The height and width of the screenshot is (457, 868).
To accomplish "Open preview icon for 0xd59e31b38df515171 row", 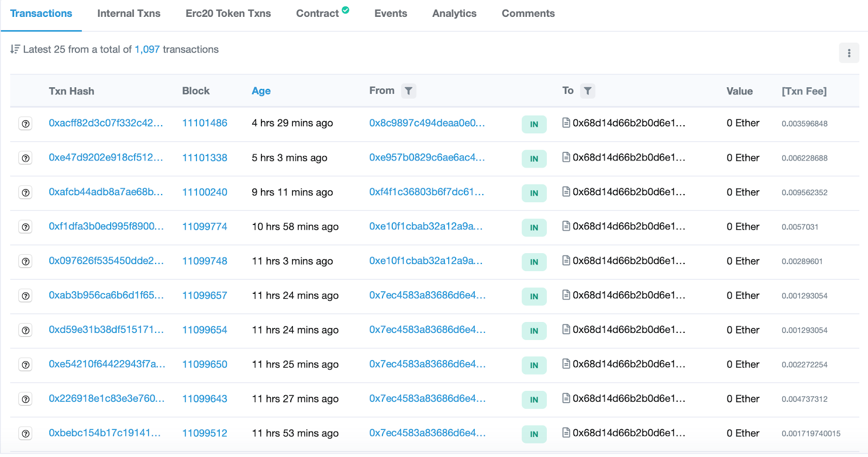I will (x=25, y=330).
